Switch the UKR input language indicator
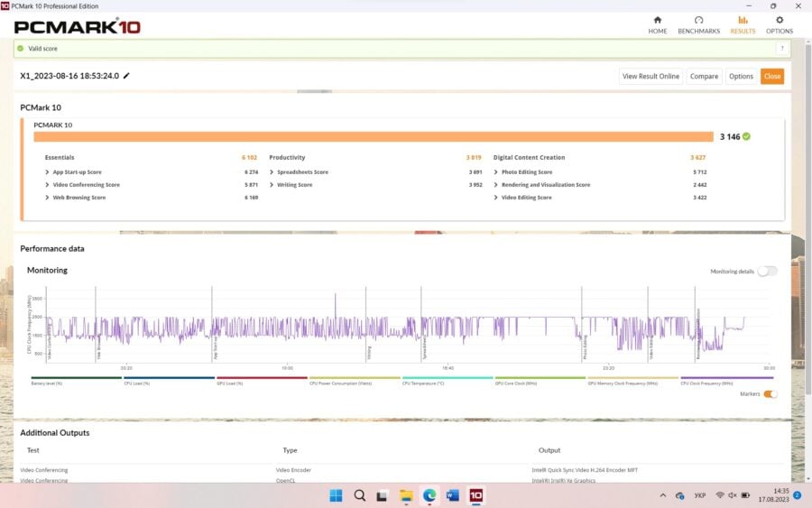 point(699,495)
